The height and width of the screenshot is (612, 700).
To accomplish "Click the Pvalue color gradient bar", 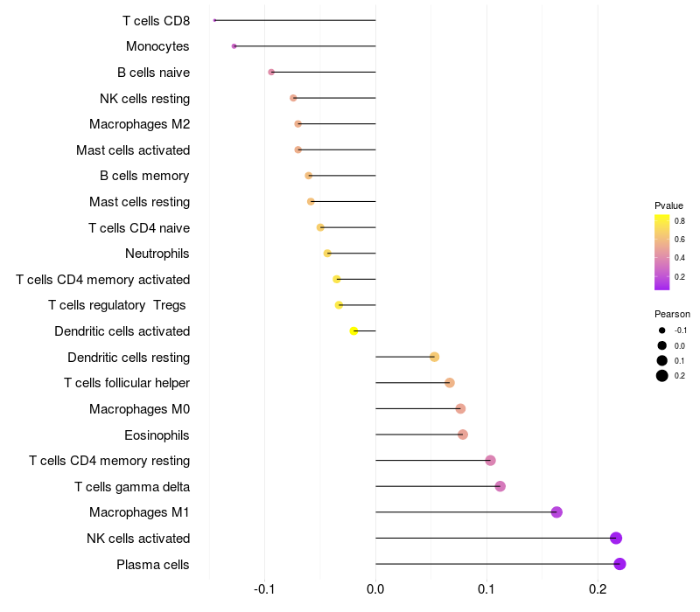I will [x=662, y=253].
